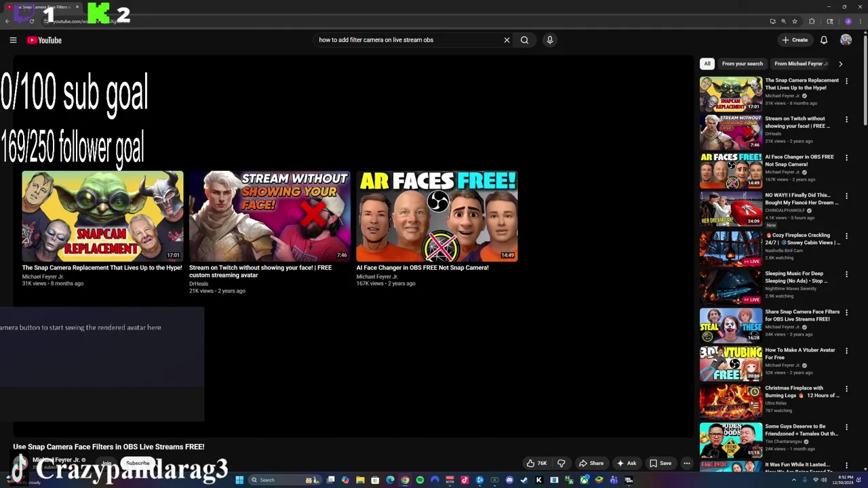The image size is (868, 488).
Task: Open options for How To Make A Vtuber Avatar
Action: 846,351
